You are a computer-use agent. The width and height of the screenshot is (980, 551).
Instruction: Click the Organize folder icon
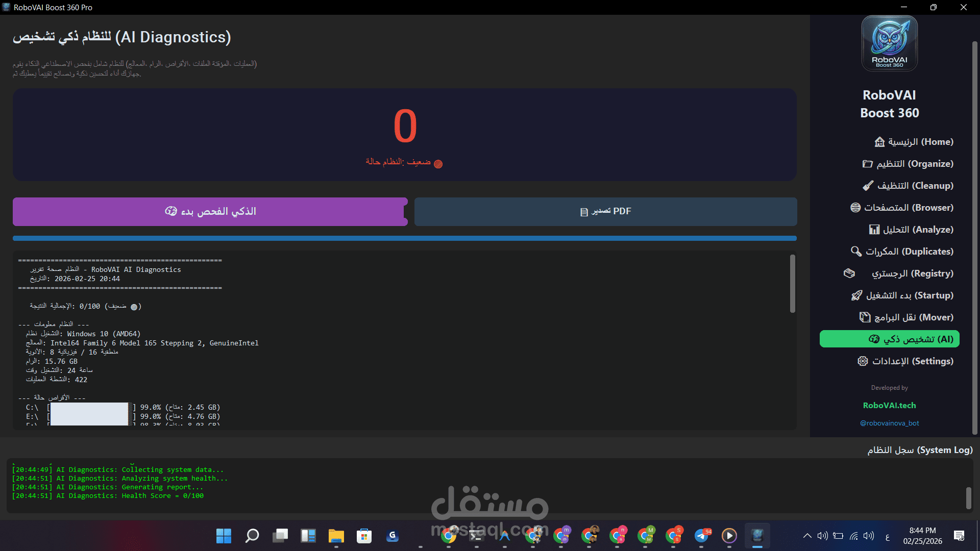[867, 164]
